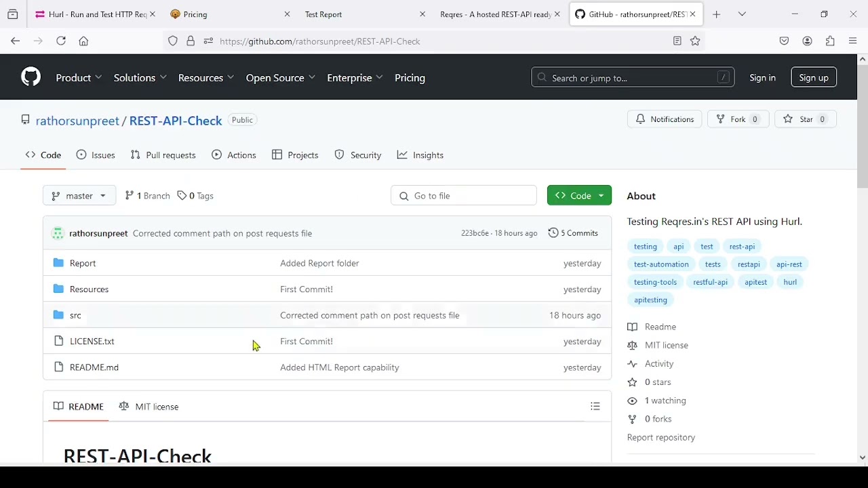Open the Security repository tab

coord(358,155)
